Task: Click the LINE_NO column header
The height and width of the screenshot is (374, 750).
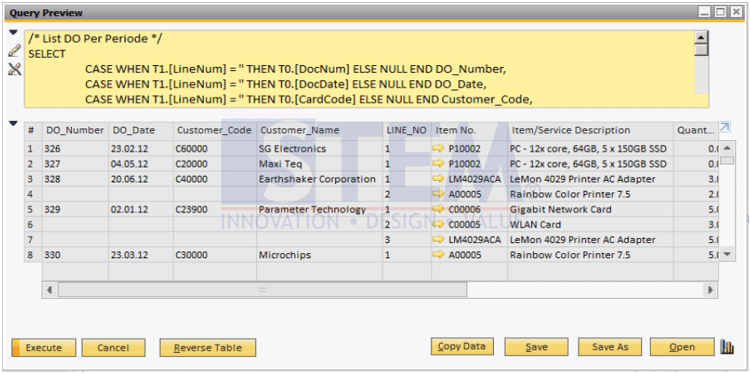Action: click(x=407, y=130)
